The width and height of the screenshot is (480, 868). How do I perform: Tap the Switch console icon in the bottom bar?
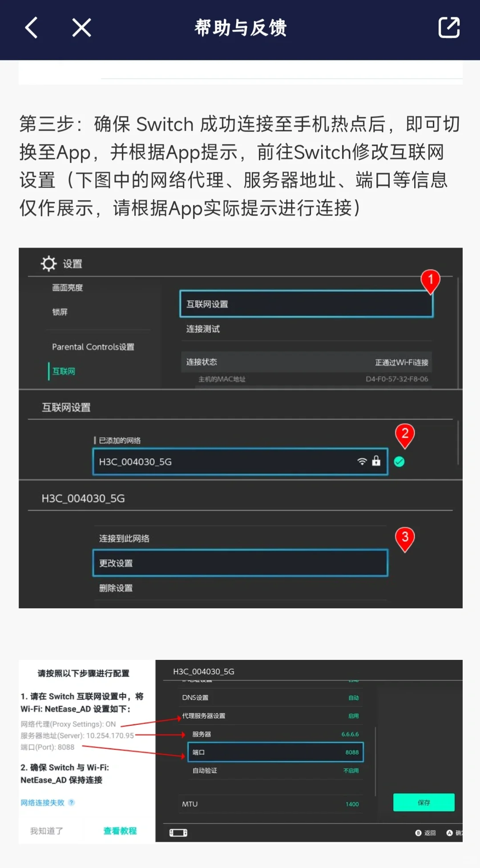pyautogui.click(x=178, y=832)
